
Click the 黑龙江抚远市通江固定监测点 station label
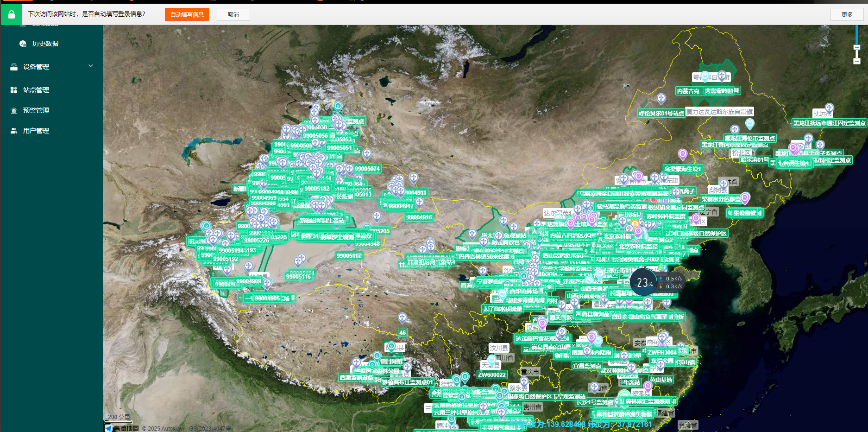pos(829,123)
